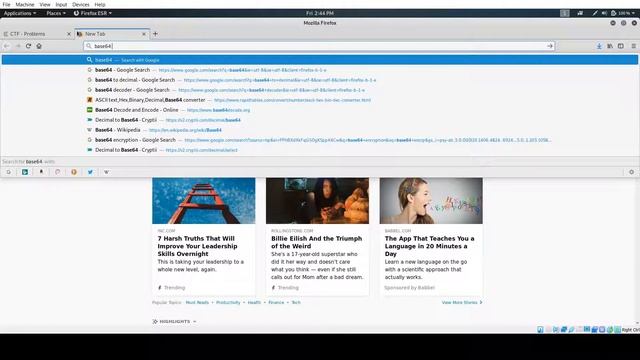Screen dimensions: 640x360
Task: Click the address bar containing base64
Action: click(x=319, y=46)
